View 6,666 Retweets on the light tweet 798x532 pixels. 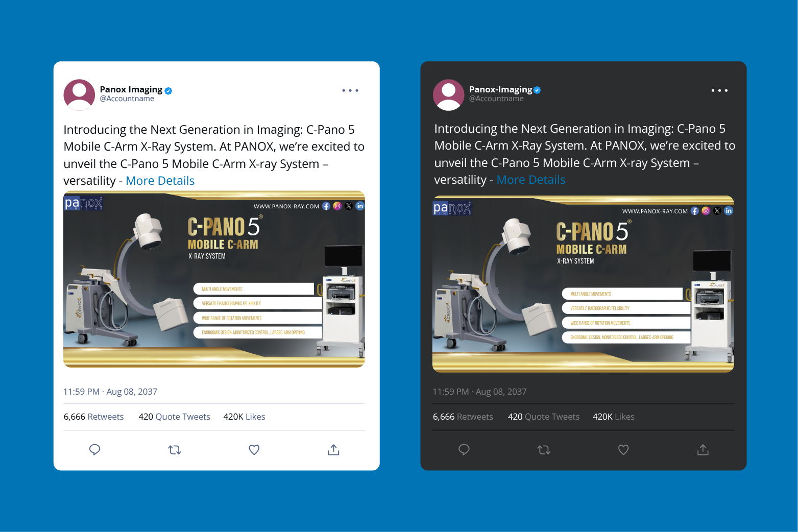tap(93, 417)
